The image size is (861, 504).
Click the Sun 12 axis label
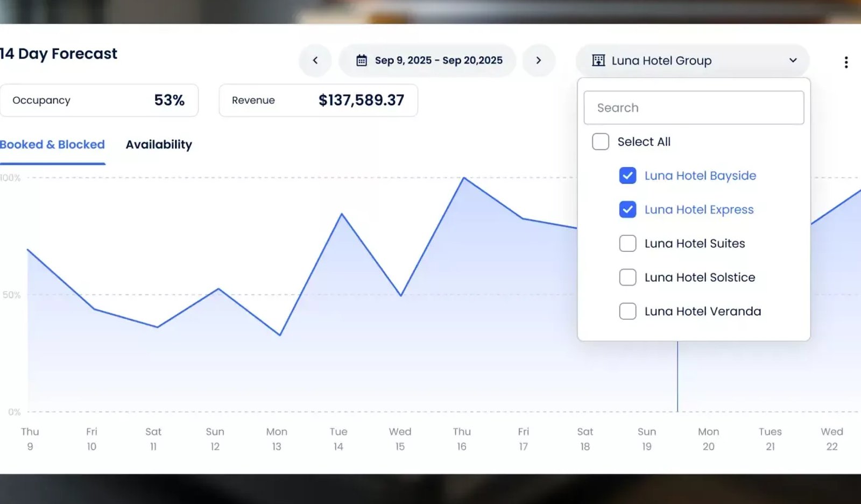215,439
